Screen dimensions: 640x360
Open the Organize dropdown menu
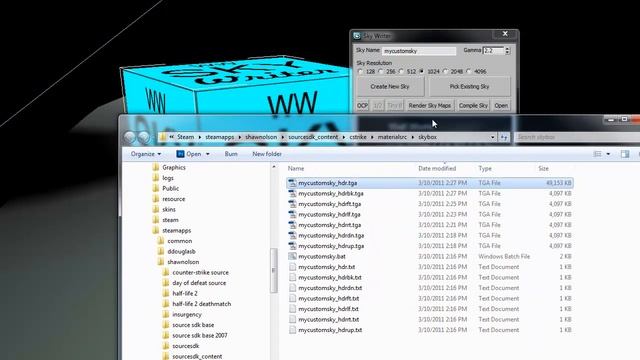coord(146,154)
